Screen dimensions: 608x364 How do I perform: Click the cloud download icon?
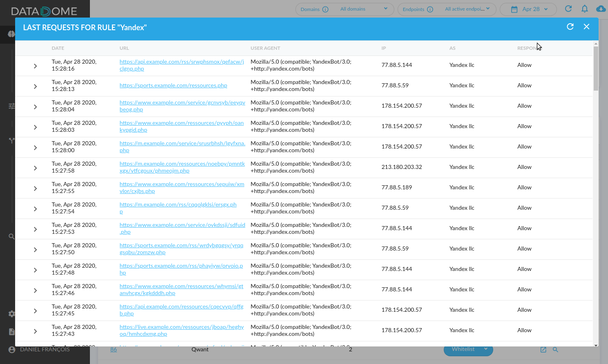click(x=601, y=9)
